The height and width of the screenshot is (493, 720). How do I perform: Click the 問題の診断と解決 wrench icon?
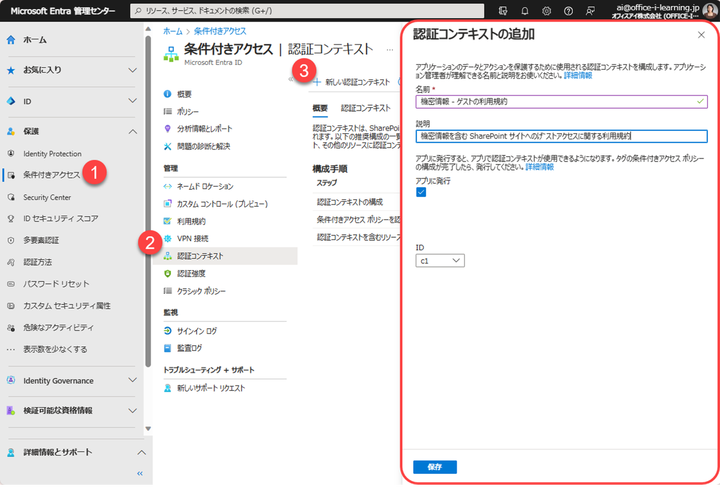coord(168,146)
